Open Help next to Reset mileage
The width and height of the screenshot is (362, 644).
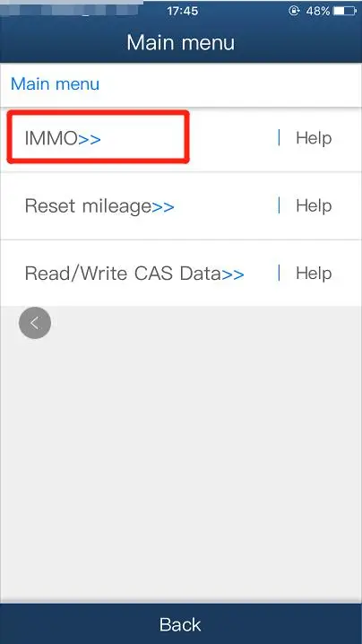tap(314, 205)
